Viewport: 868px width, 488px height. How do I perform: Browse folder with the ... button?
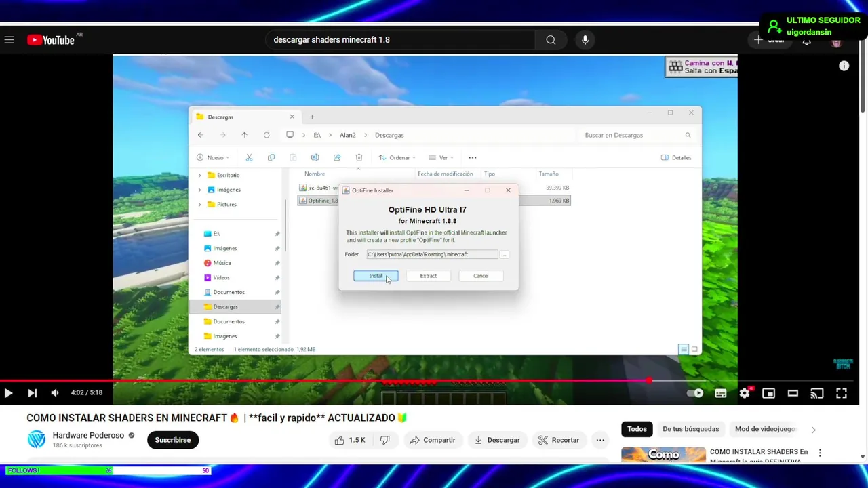pos(504,254)
